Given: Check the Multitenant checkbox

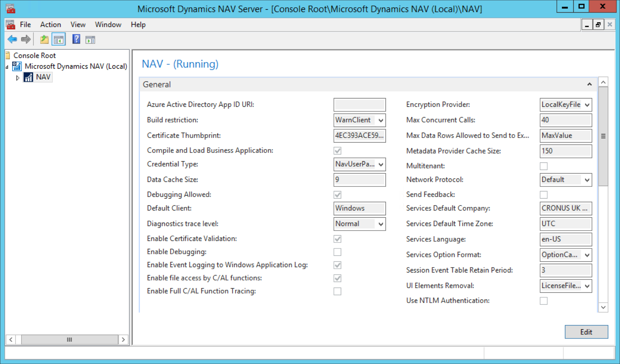Looking at the screenshot, I should (544, 166).
